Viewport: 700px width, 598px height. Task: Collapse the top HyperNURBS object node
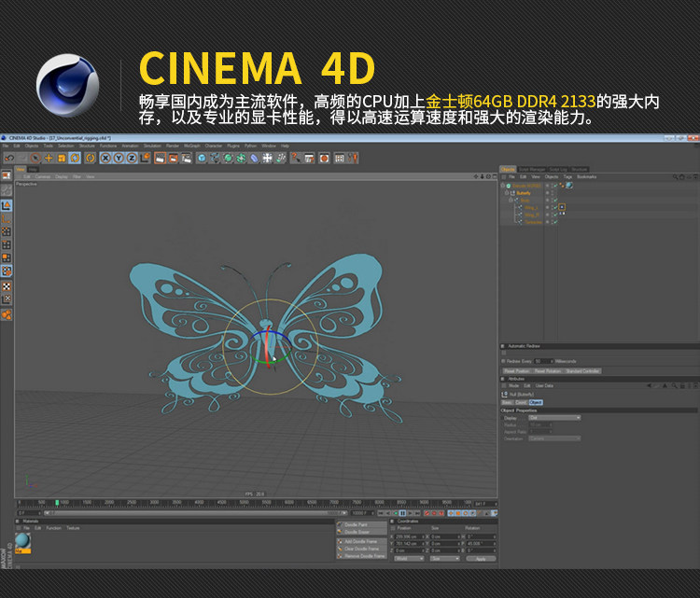click(503, 186)
